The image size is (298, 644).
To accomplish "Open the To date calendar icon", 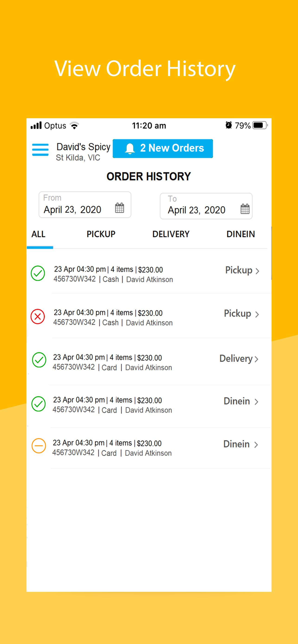I will [x=245, y=209].
